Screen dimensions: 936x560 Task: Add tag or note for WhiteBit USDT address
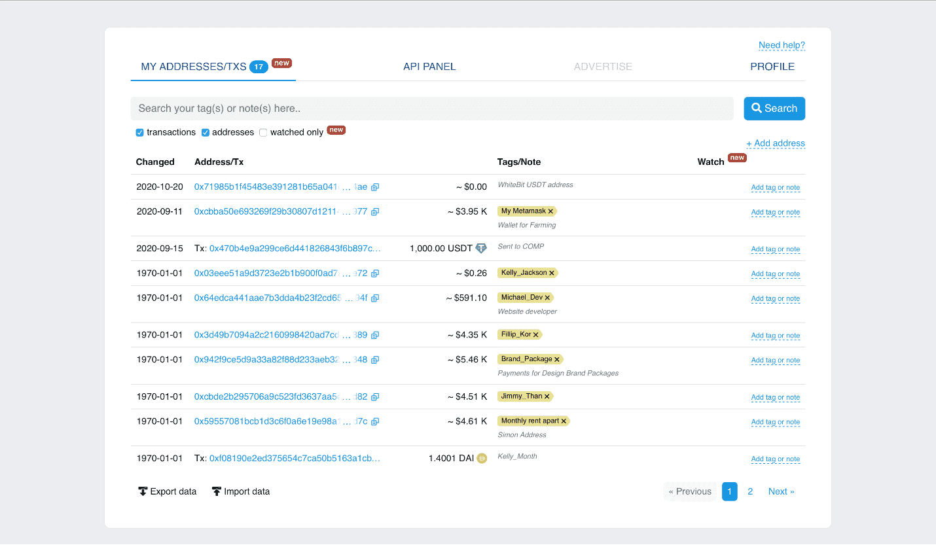click(776, 188)
